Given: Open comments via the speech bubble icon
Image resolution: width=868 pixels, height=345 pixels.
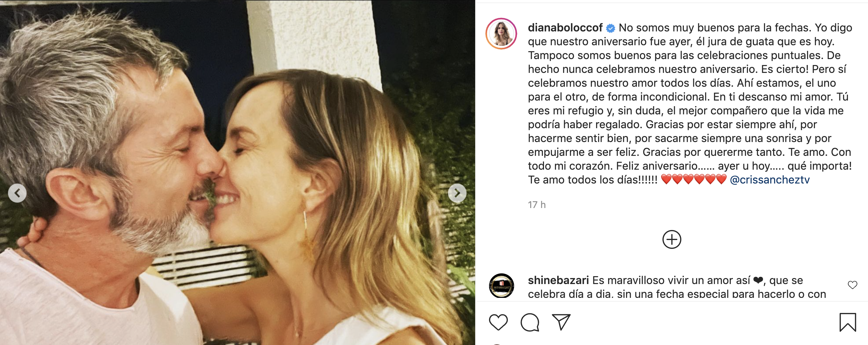Looking at the screenshot, I should point(530,322).
